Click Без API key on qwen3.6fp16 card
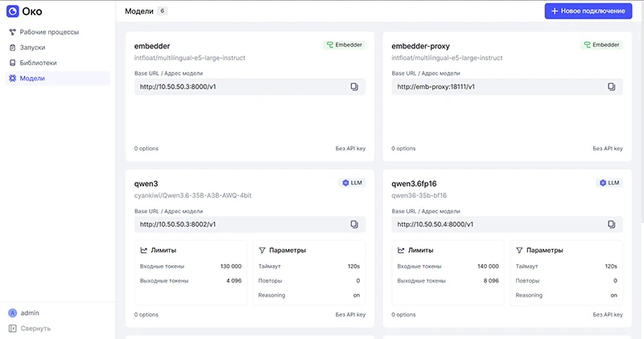644x339 pixels. point(608,315)
